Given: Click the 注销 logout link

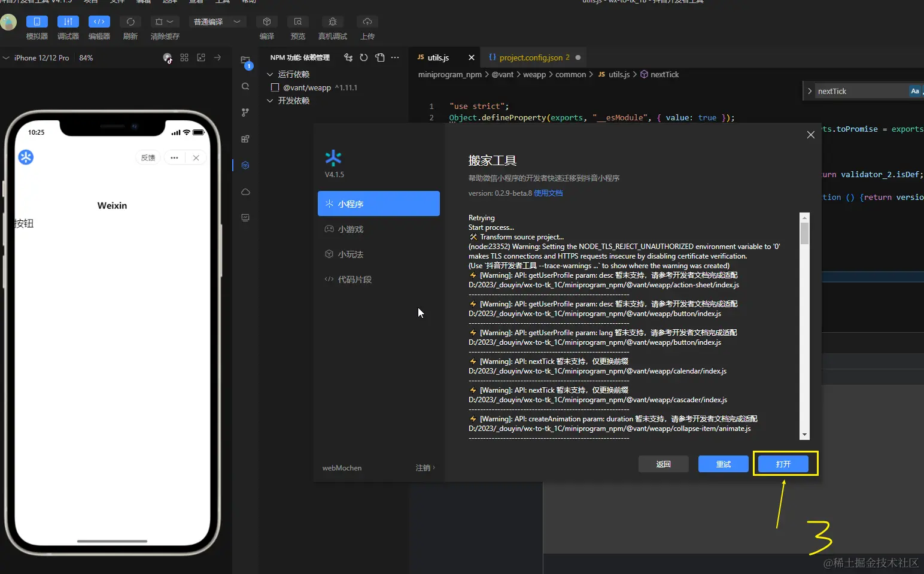Looking at the screenshot, I should 425,468.
